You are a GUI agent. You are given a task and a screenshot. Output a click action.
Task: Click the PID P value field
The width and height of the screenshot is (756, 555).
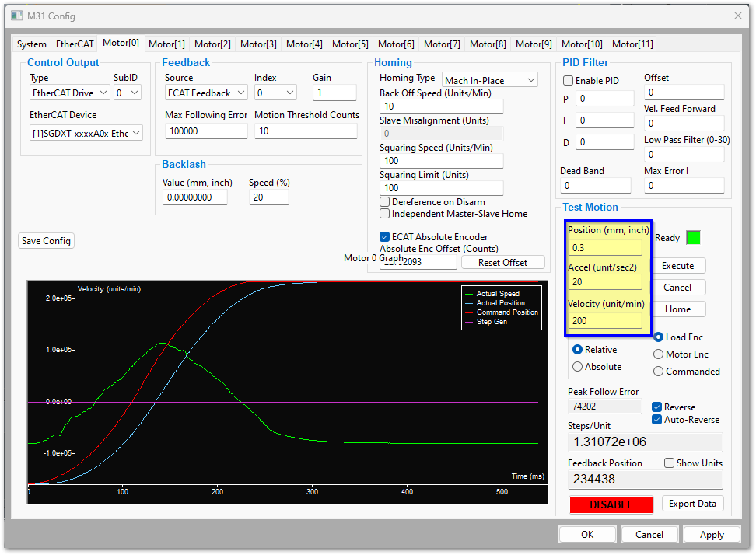604,99
